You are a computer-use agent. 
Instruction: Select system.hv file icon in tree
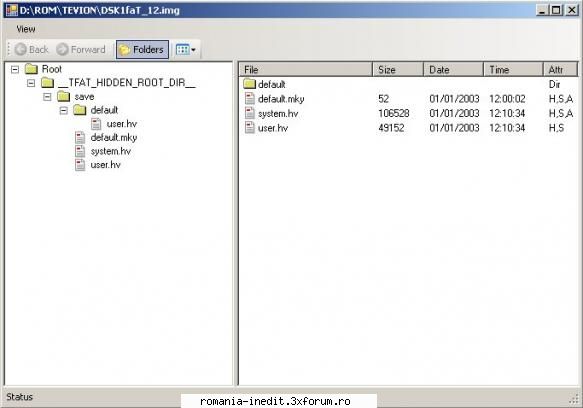point(80,151)
